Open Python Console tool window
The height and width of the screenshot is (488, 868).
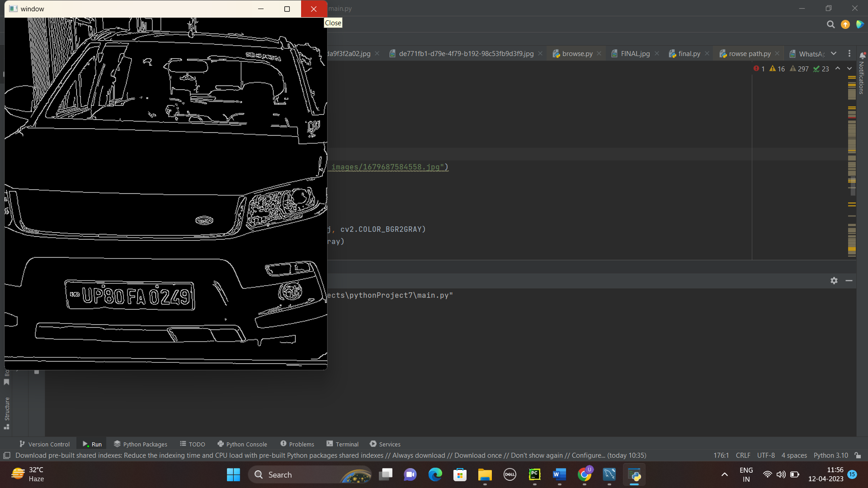point(242,444)
